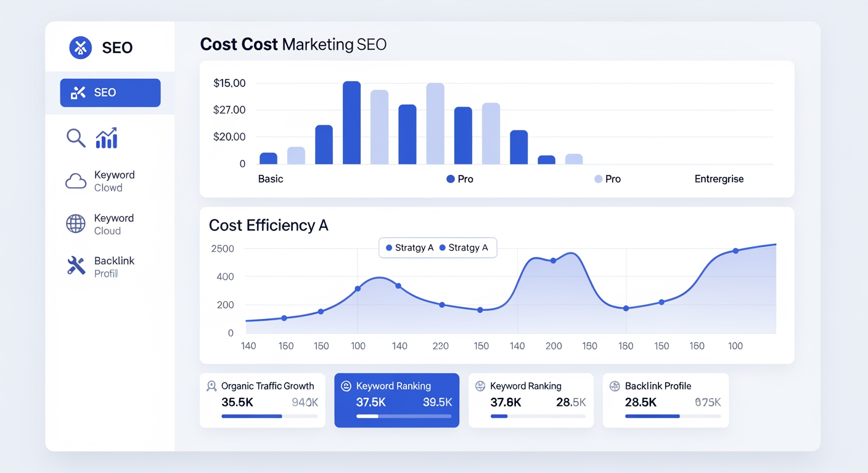
Task: Select the Entrergrise plan axis label
Action: point(719,179)
